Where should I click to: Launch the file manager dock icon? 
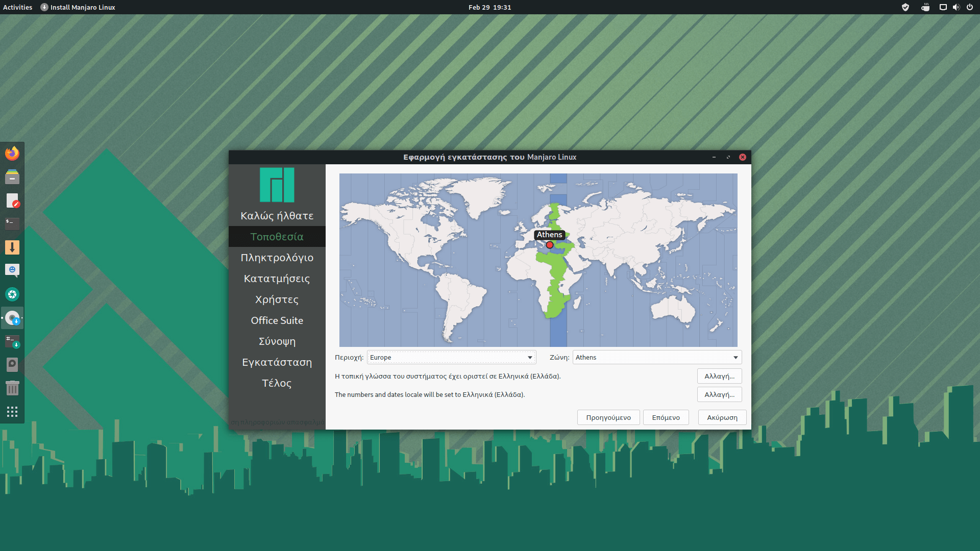click(12, 177)
